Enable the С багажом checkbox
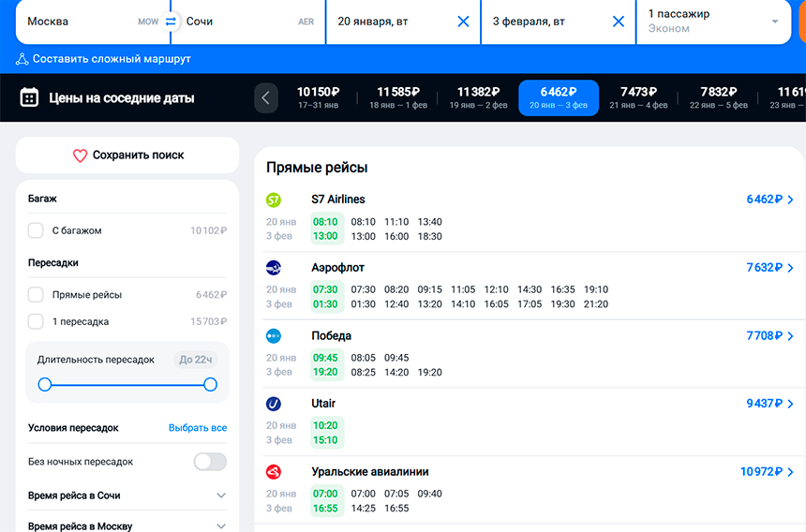The image size is (806, 532). click(36, 230)
